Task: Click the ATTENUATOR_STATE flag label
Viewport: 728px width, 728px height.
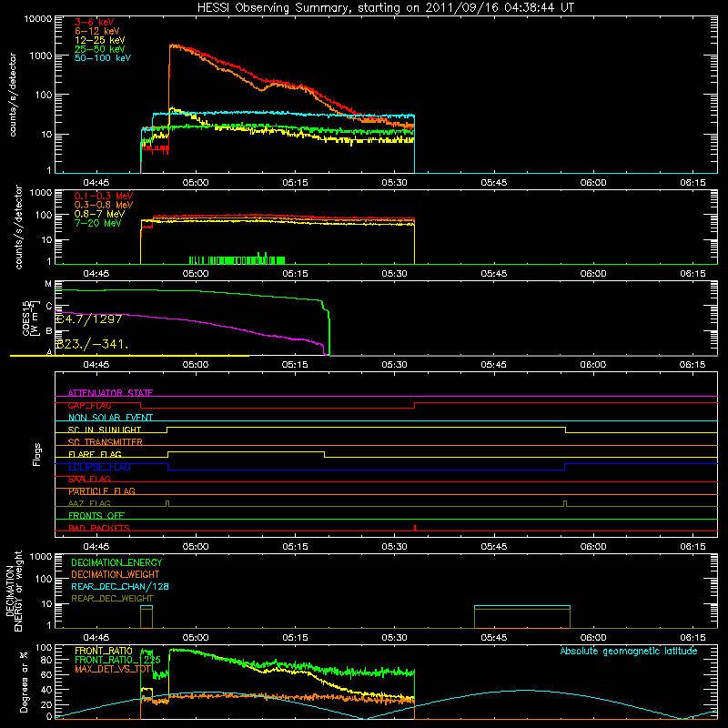Action: (x=110, y=393)
